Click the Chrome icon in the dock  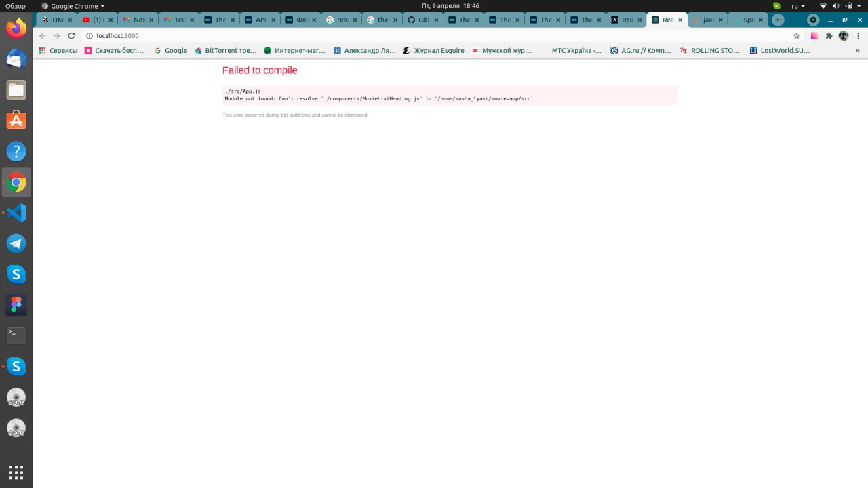pos(16,182)
